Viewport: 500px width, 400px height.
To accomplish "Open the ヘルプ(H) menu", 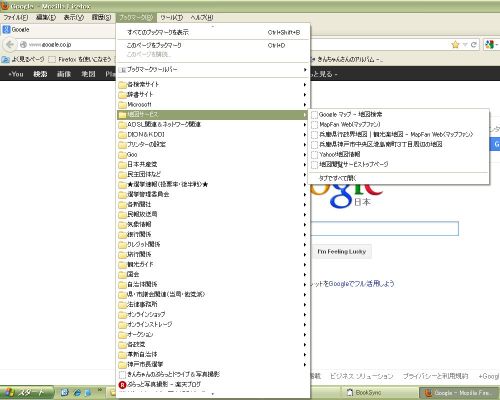I will [x=202, y=17].
